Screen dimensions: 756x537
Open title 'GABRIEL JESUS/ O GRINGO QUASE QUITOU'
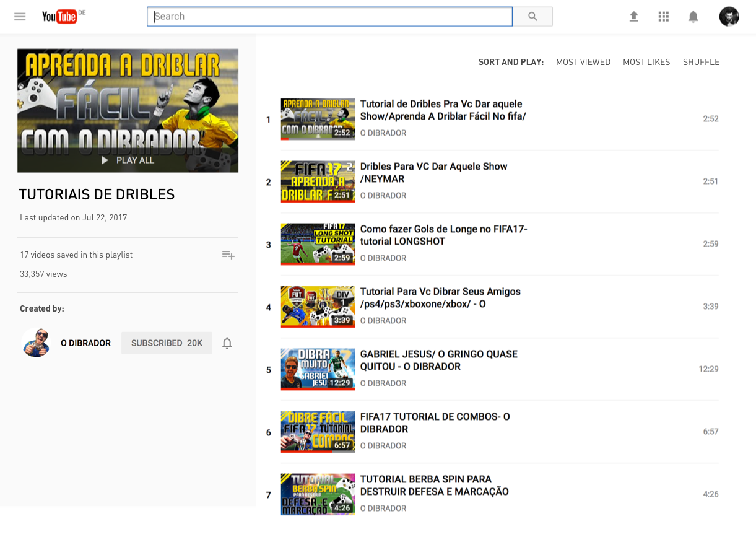tap(439, 360)
